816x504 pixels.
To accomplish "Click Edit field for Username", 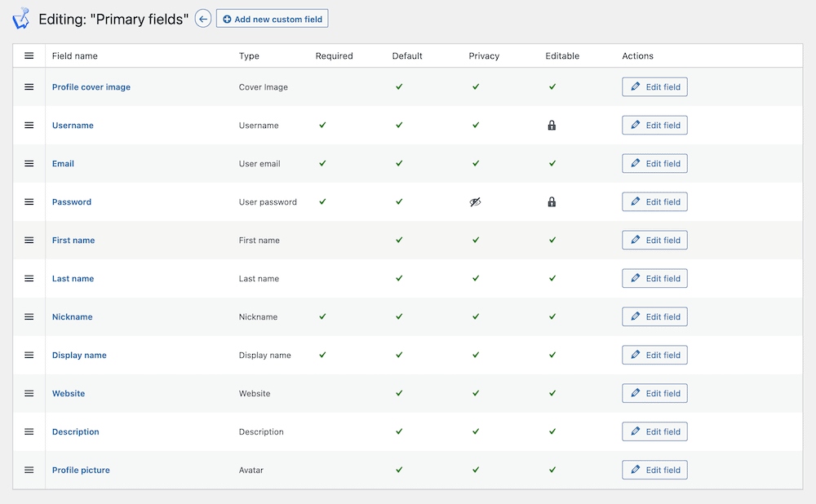I will tap(654, 126).
